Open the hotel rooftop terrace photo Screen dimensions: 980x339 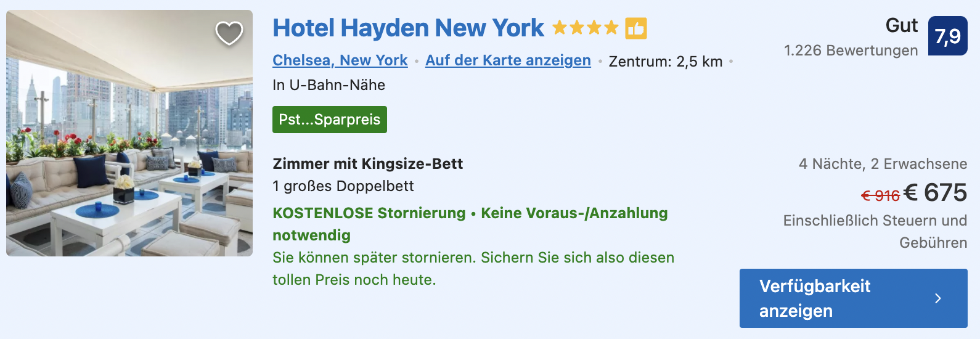tap(129, 133)
